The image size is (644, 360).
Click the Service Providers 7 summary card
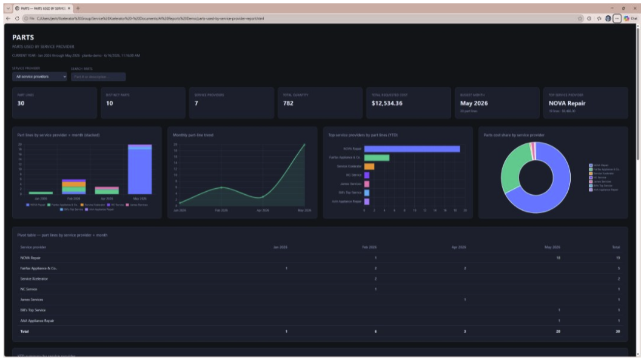click(232, 103)
